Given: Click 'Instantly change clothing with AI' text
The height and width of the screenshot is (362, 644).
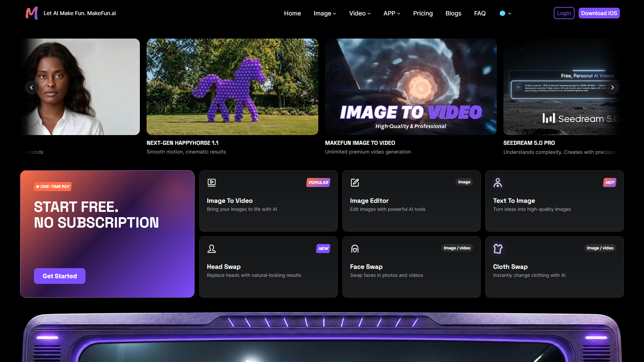Looking at the screenshot, I should tap(529, 275).
